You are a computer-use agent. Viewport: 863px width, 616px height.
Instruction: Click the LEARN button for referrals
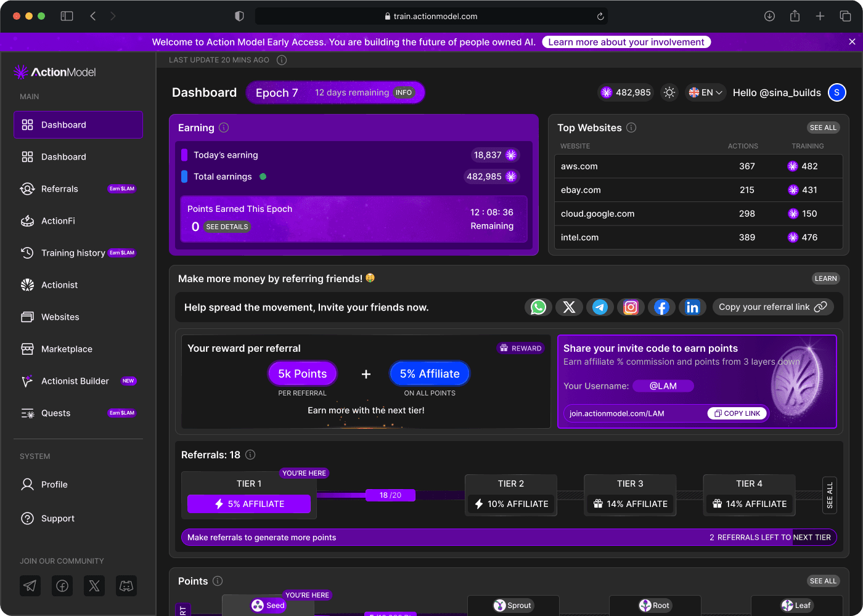point(825,278)
